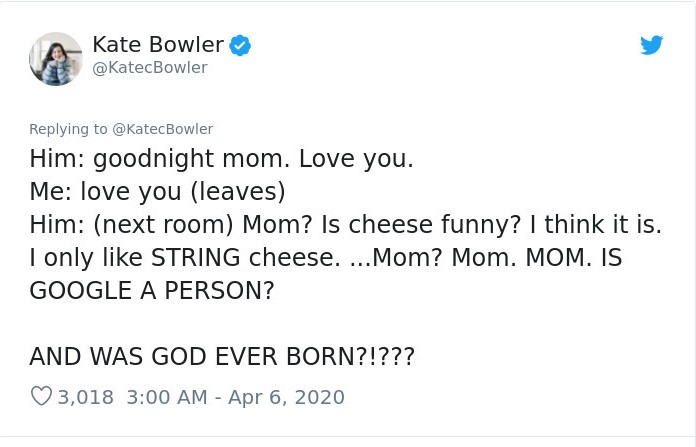Click "AND WAS GOD EVER BORN?!???" line

click(222, 356)
